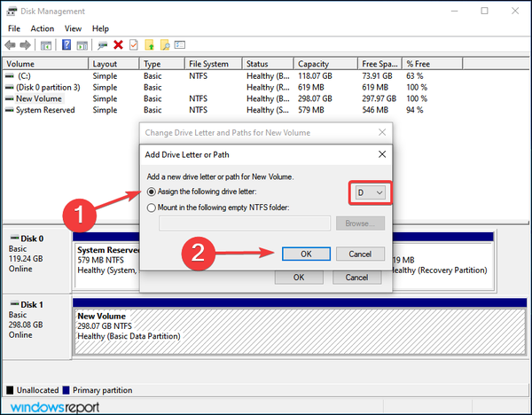The image size is (532, 415).
Task: Click the yellow folder Open toolbar icon
Action: tap(149, 45)
